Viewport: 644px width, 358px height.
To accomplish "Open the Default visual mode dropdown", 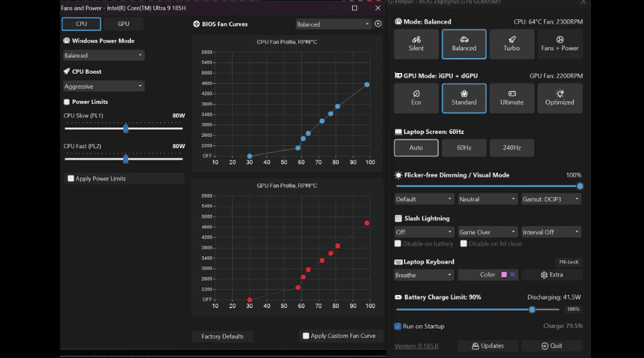I will (x=424, y=199).
